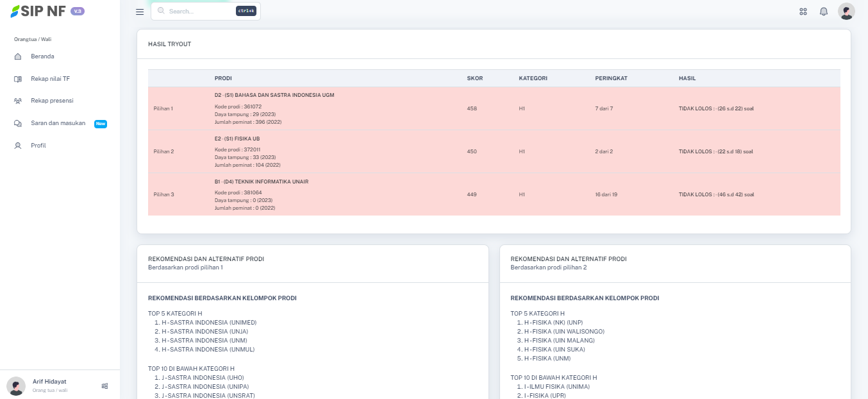Click the Rekap nilai TF book icon
The width and height of the screenshot is (868, 399).
click(x=18, y=79)
